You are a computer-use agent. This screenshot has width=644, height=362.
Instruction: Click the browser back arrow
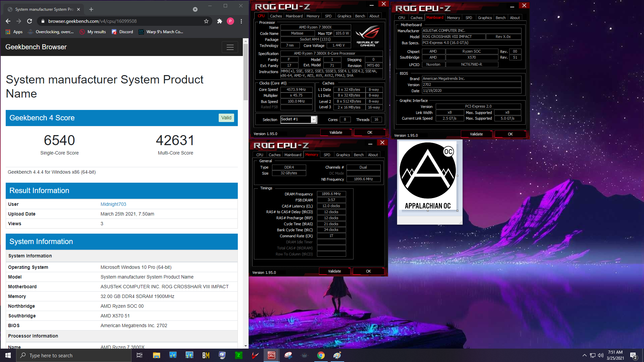(x=8, y=21)
